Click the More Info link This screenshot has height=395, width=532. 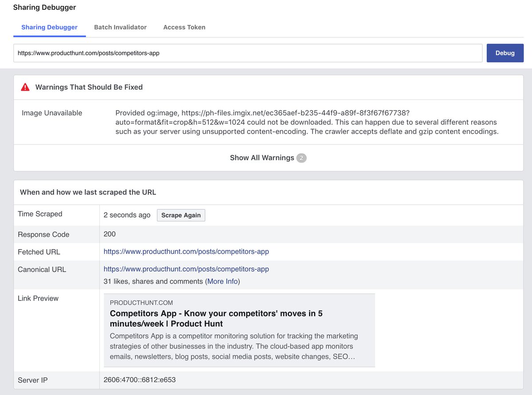223,281
